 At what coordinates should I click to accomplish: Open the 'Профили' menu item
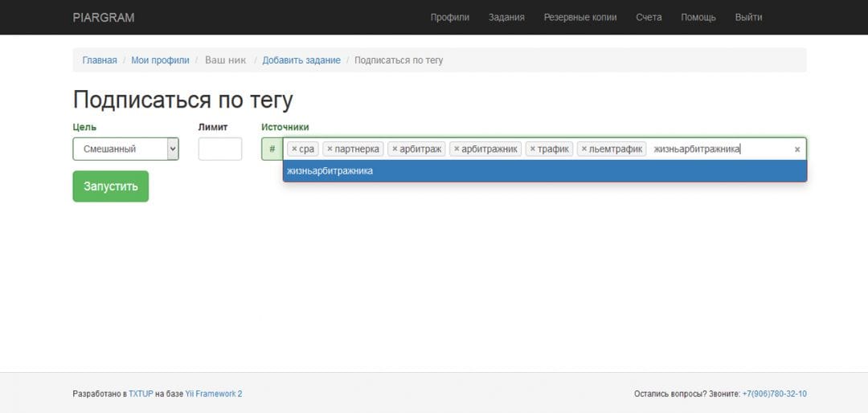click(449, 17)
